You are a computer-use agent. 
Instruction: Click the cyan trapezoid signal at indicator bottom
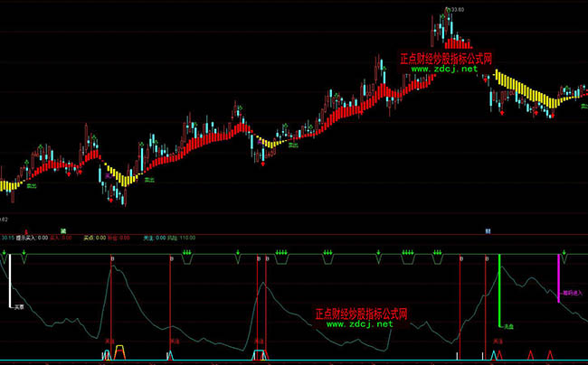click(x=260, y=352)
